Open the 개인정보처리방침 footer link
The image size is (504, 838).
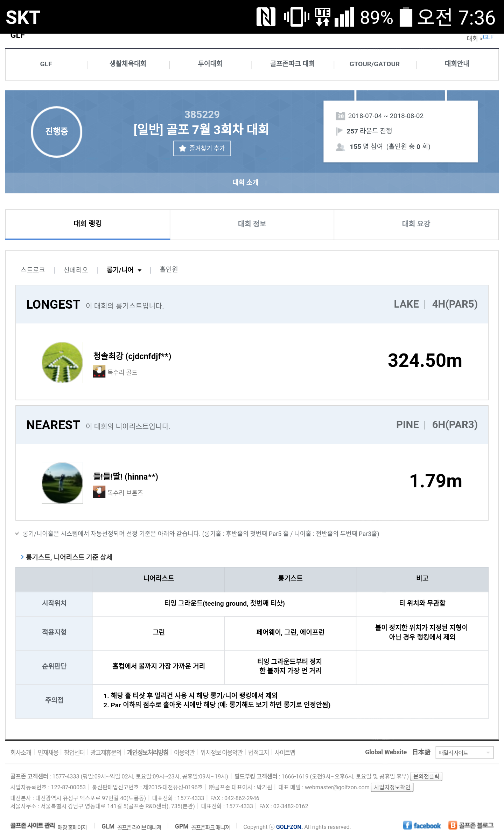point(147,753)
